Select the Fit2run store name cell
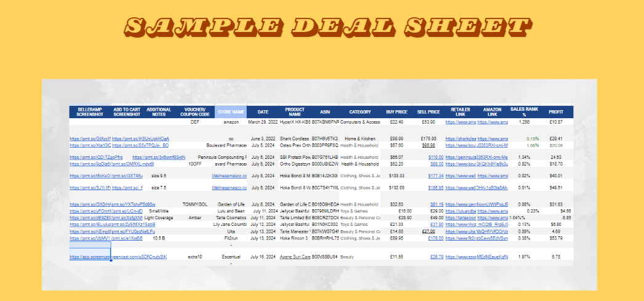644x301 pixels. (231, 238)
